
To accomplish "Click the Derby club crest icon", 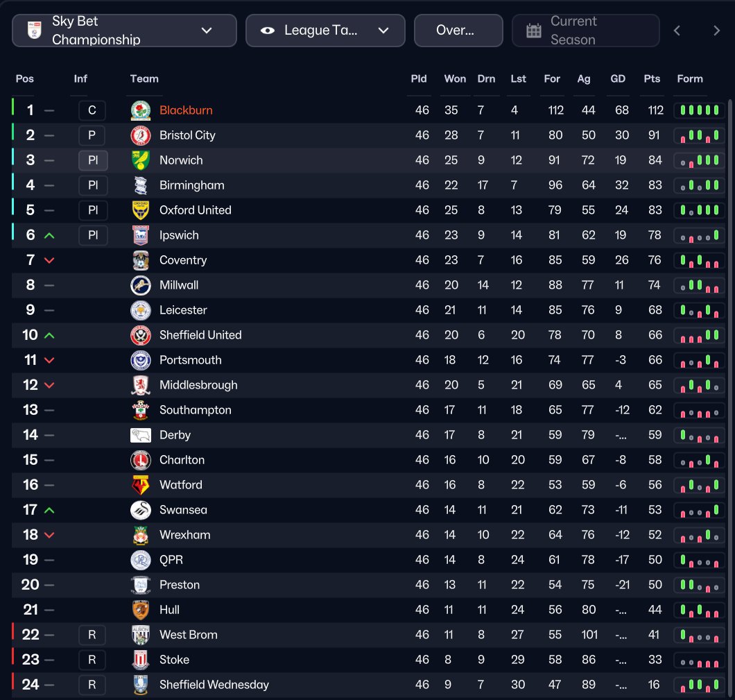I will [x=140, y=435].
